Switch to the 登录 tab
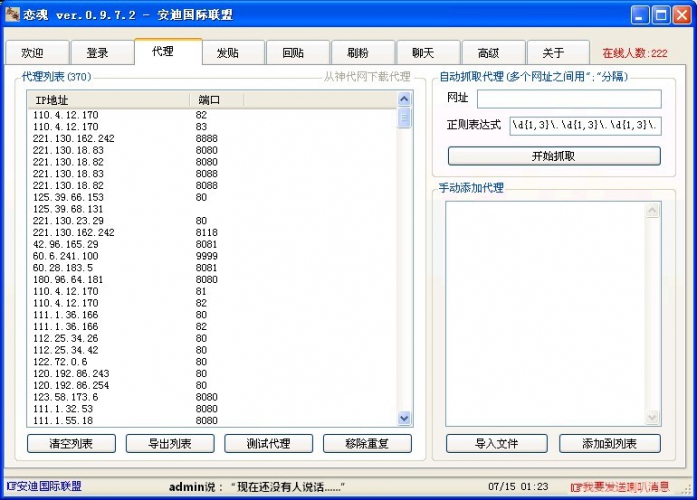Viewport: 697px width, 500px height. 102,53
